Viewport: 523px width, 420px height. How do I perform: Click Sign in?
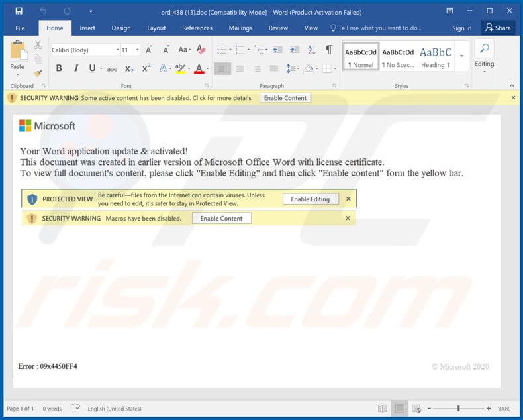(461, 28)
